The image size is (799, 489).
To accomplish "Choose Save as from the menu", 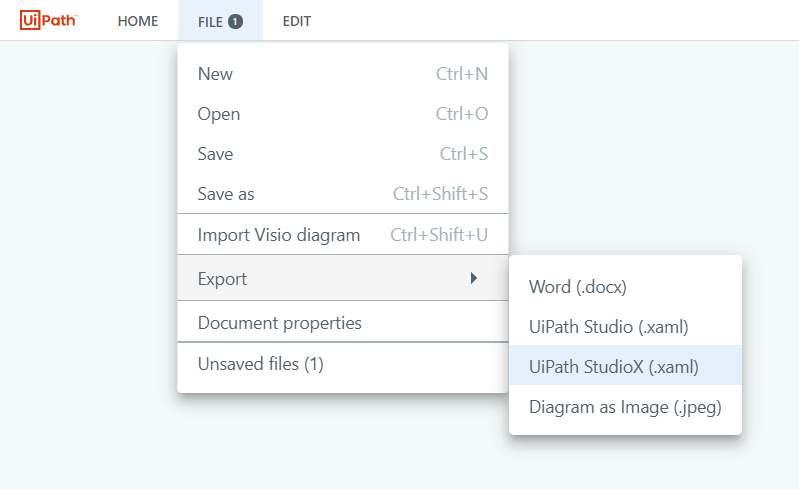I will pos(343,194).
